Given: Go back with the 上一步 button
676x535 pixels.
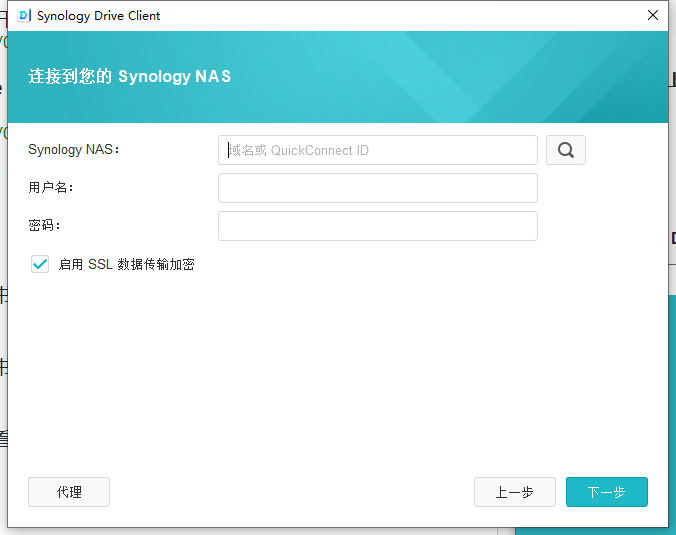Looking at the screenshot, I should [514, 492].
